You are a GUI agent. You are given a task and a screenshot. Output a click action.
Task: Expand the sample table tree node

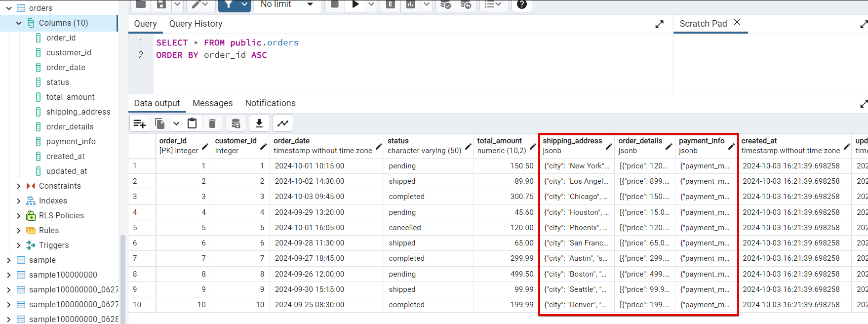[9, 260]
